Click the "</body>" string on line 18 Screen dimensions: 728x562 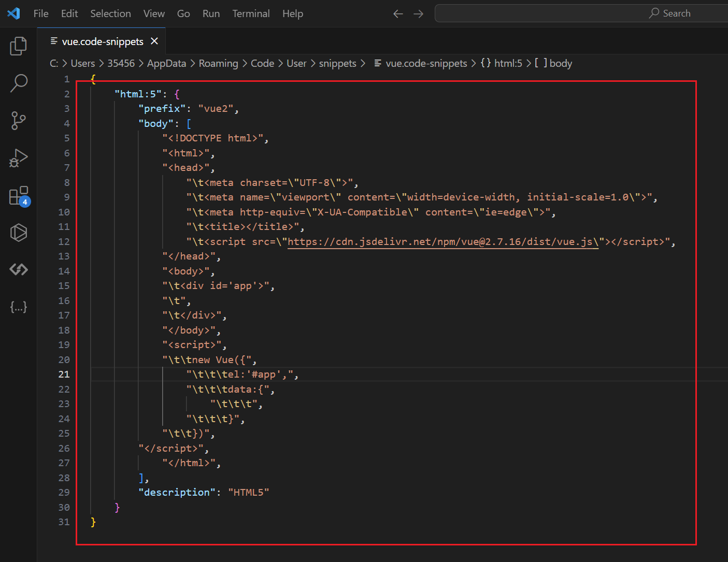[189, 330]
